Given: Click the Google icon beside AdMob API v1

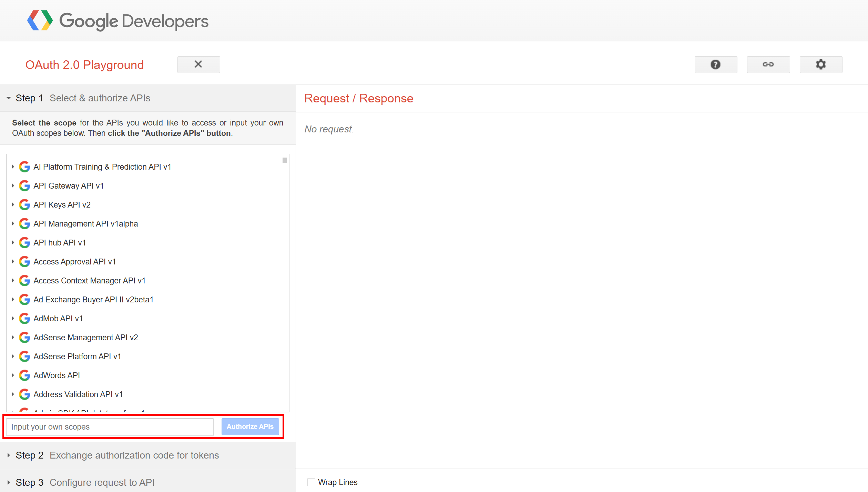Looking at the screenshot, I should tap(24, 318).
